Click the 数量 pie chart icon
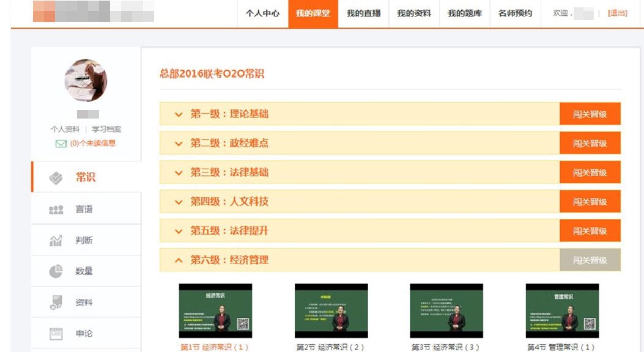 click(x=56, y=271)
